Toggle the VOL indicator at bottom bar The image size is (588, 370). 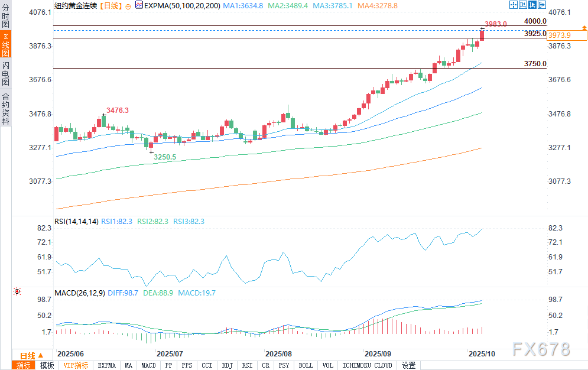[328, 365]
